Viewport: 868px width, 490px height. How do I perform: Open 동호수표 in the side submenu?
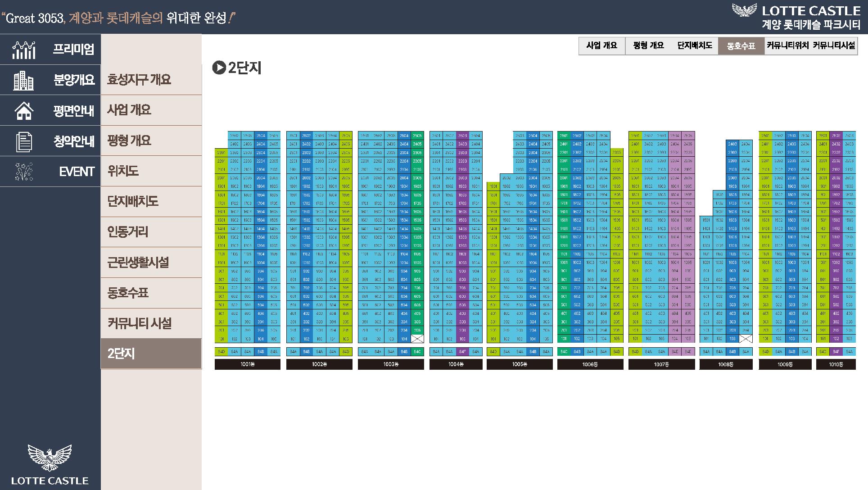click(128, 293)
